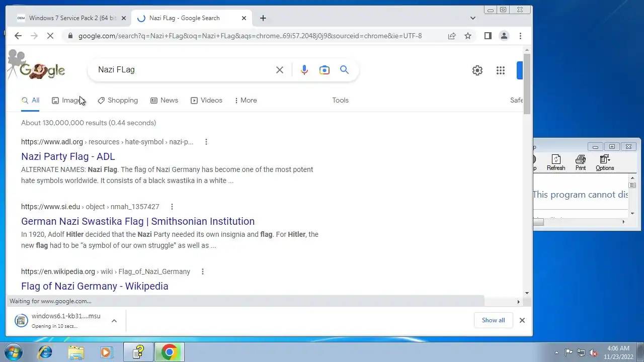Open a new Chrome tab
644x362 pixels.
(x=263, y=18)
